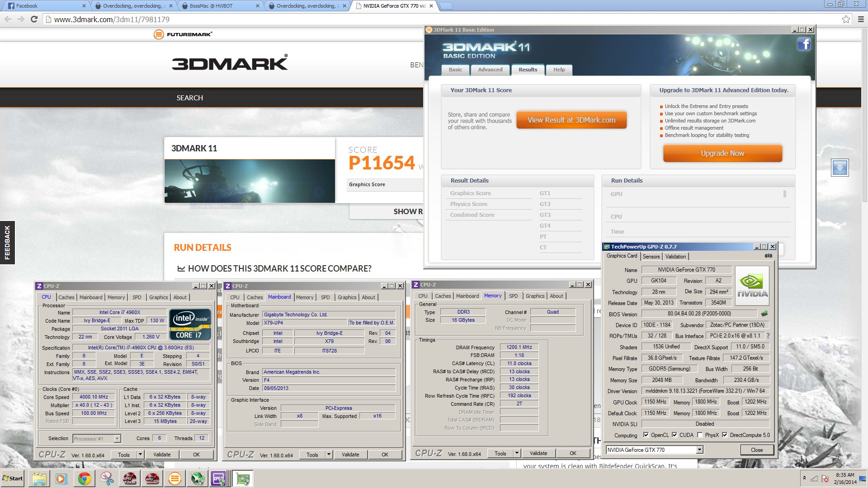Click the CPU-Z taskbar icon

tap(219, 479)
